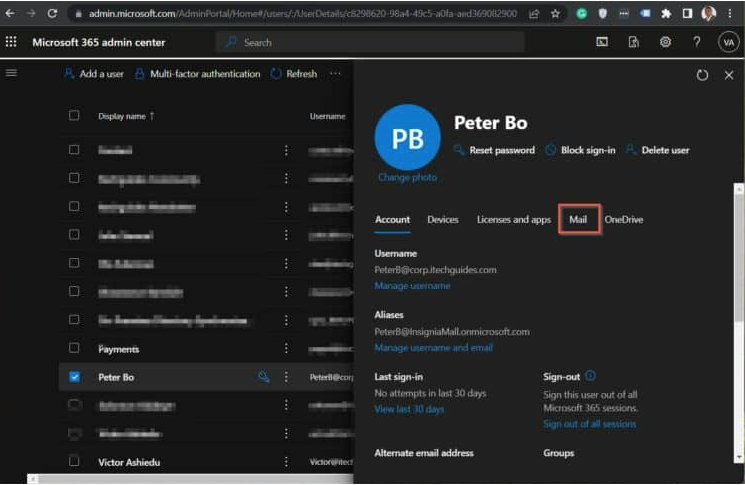The width and height of the screenshot is (745, 485).
Task: Open more actions for Payments row
Action: [286, 349]
